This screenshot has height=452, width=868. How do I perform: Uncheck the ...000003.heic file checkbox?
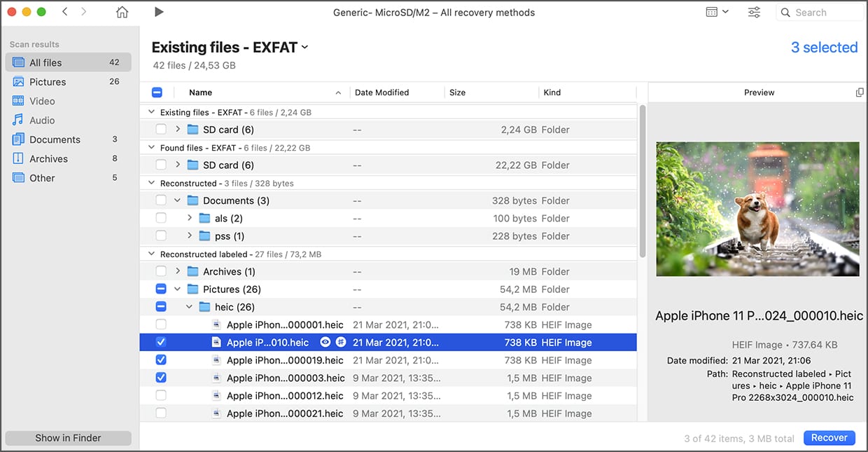161,378
